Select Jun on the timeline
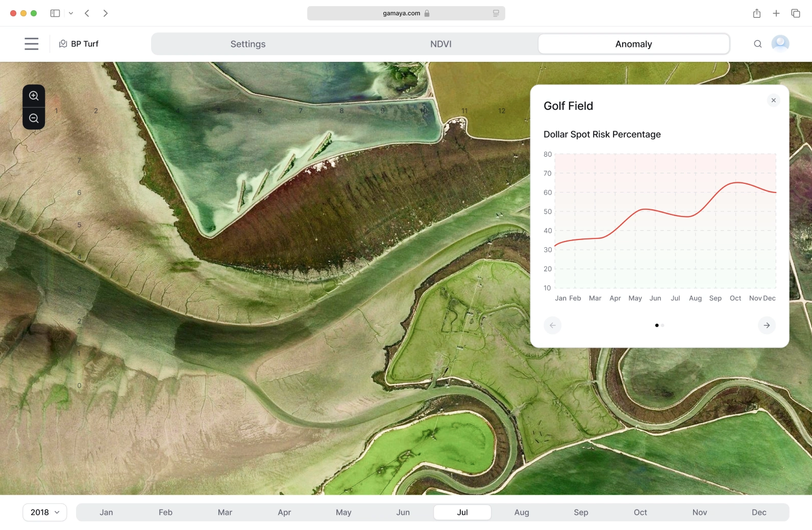 [x=403, y=512]
